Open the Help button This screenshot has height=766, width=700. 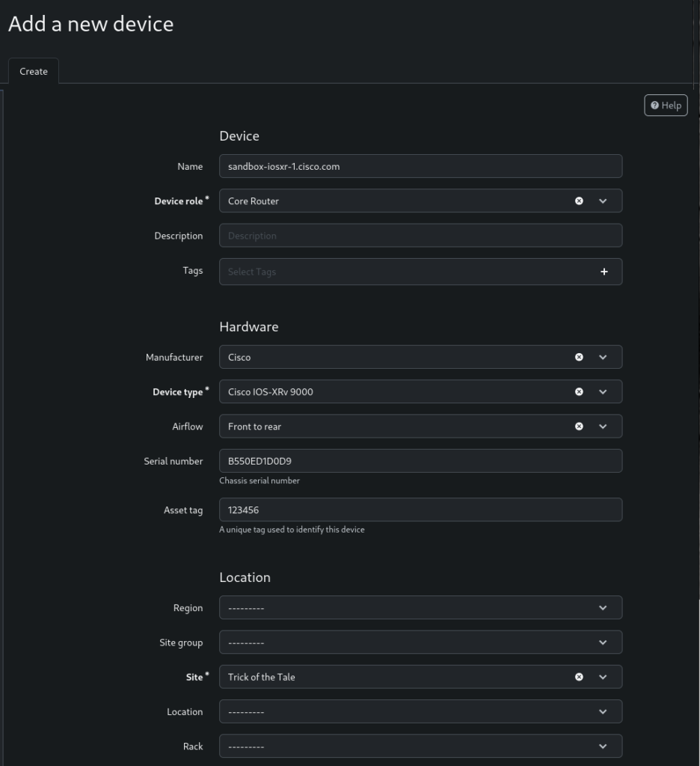coord(666,105)
